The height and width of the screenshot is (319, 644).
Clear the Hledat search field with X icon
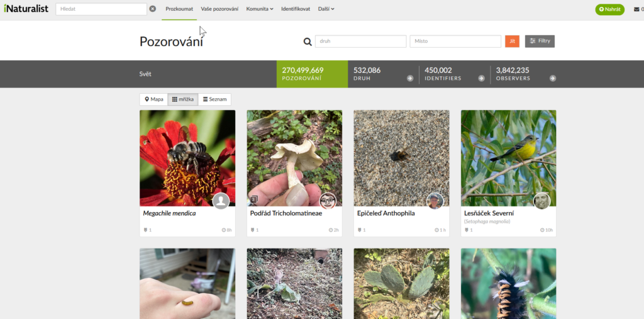click(153, 9)
